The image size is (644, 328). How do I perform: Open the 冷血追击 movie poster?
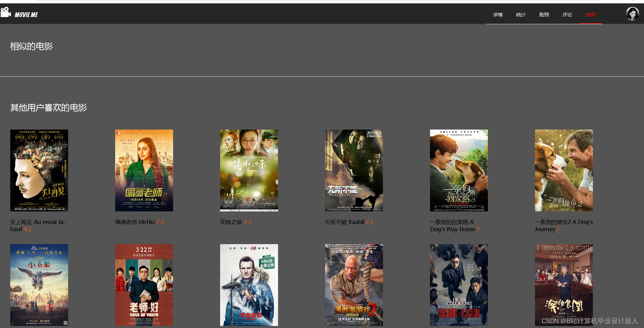249,285
